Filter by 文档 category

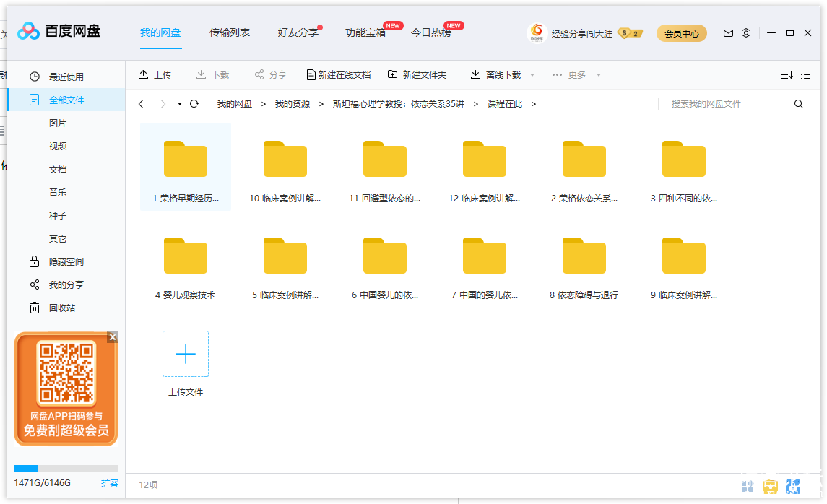(58, 169)
